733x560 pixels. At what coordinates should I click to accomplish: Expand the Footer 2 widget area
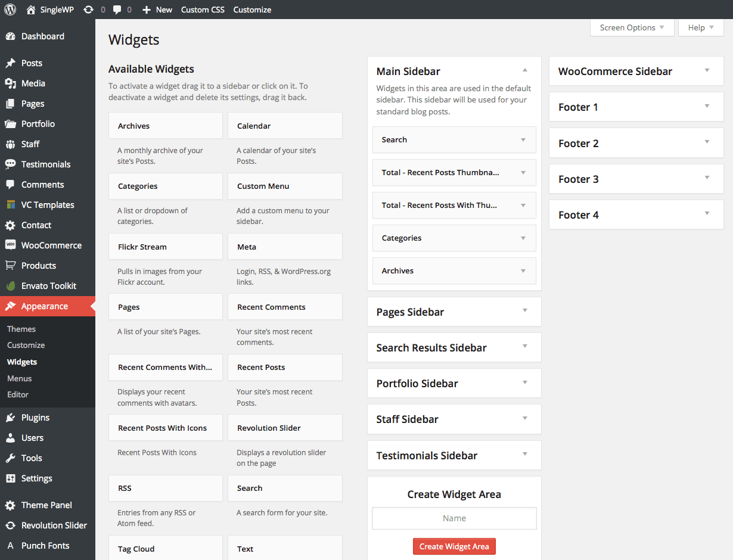coord(707,142)
